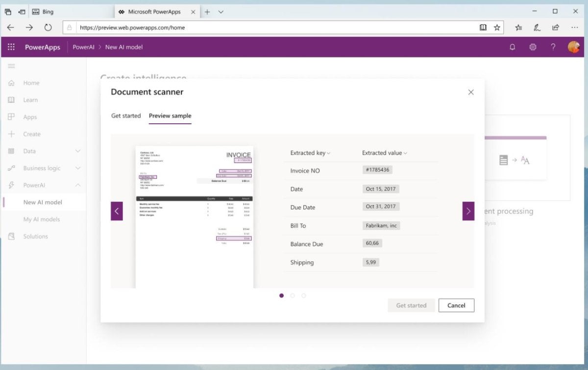Select the second carousel page dot
Viewport: 588px width, 370px height.
[x=293, y=296]
